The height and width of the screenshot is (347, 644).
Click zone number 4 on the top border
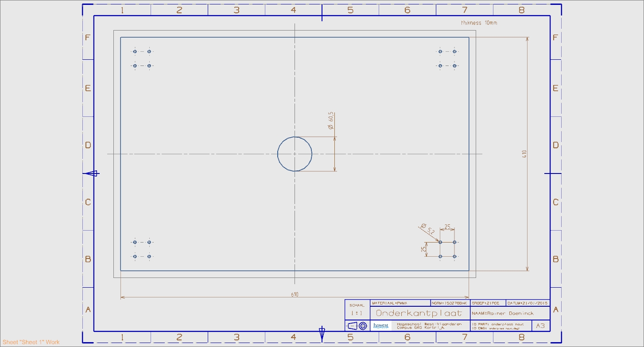293,10
